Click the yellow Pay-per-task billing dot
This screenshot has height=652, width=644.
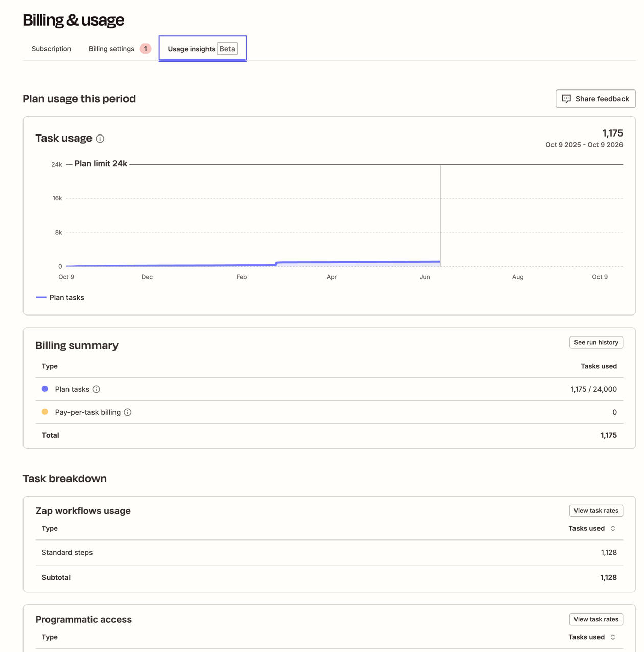pos(45,412)
